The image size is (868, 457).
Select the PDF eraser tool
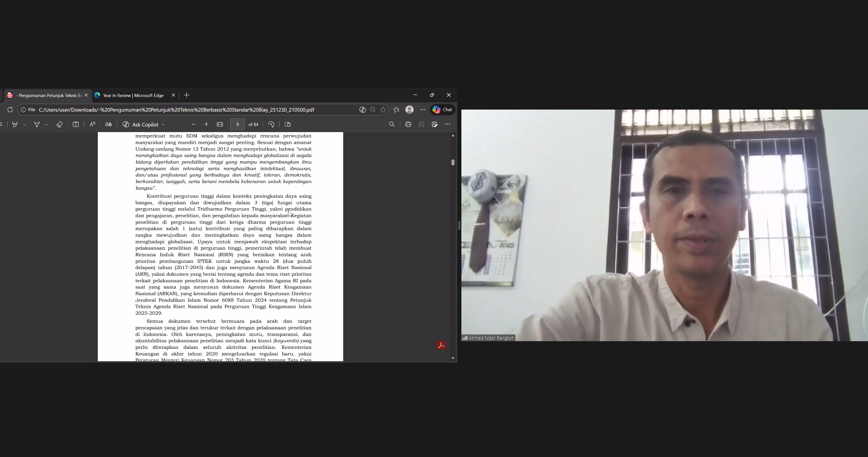click(x=59, y=124)
